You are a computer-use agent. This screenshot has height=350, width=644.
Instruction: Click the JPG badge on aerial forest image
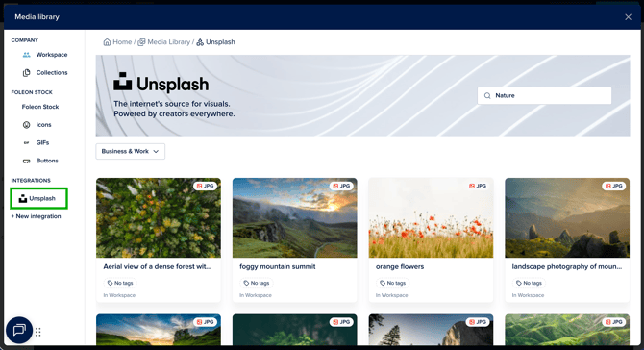point(206,187)
